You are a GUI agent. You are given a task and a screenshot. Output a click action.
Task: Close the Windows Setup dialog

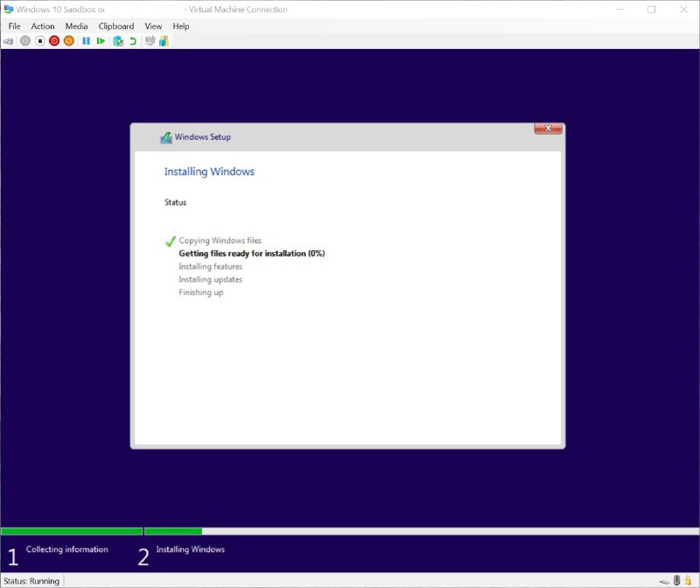pos(549,129)
